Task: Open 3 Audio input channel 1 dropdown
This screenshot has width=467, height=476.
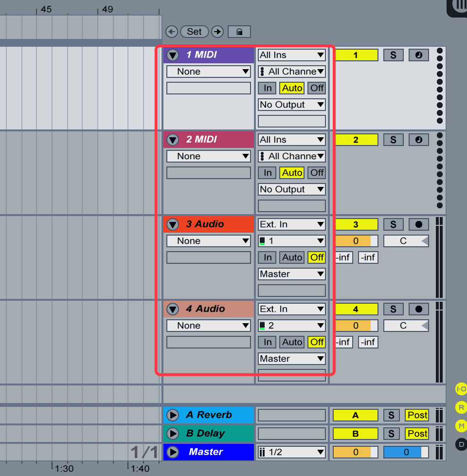Action: (291, 241)
